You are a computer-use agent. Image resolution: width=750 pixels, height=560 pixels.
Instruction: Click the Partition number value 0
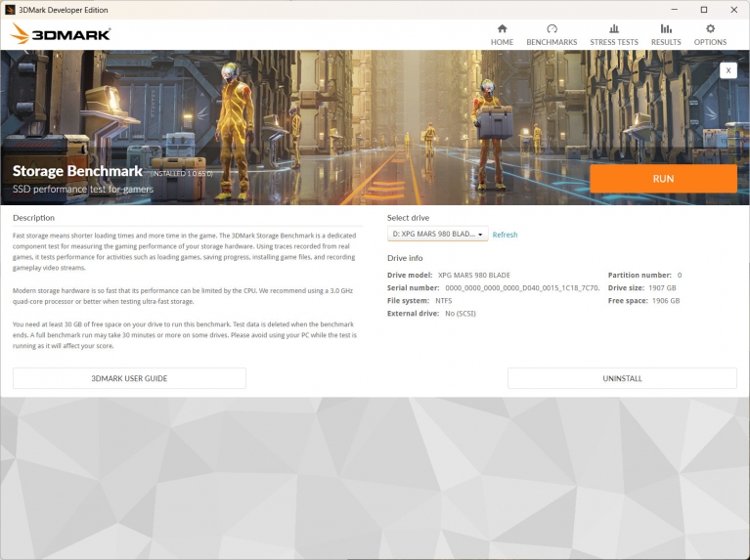(680, 275)
